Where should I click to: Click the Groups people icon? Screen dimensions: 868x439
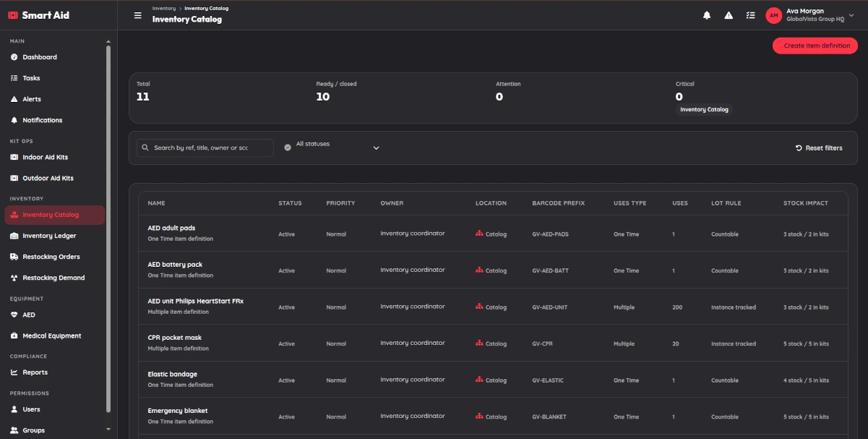14,430
